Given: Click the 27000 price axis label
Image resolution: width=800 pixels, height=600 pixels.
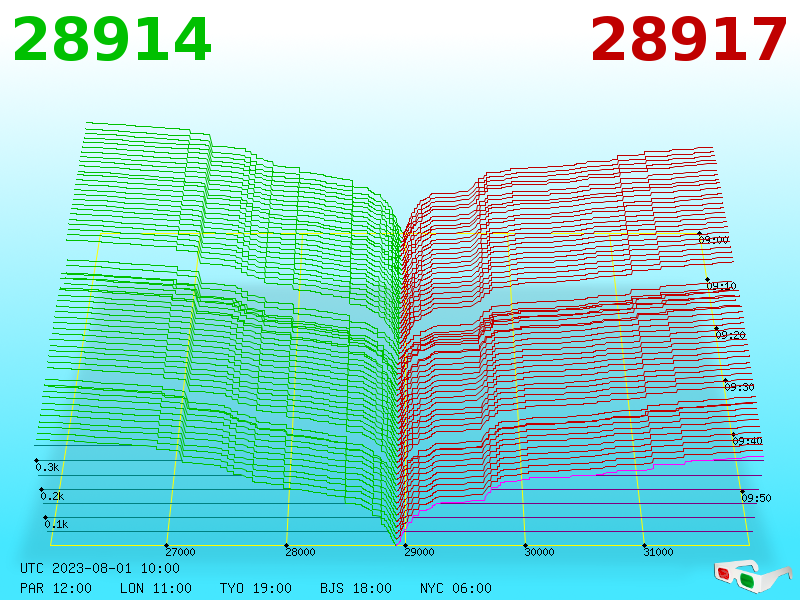Looking at the screenshot, I should [181, 552].
